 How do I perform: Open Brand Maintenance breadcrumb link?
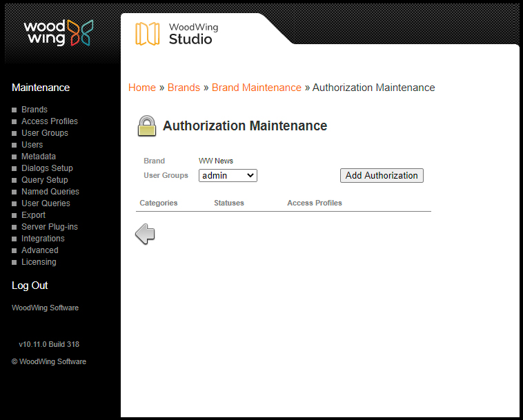[257, 88]
